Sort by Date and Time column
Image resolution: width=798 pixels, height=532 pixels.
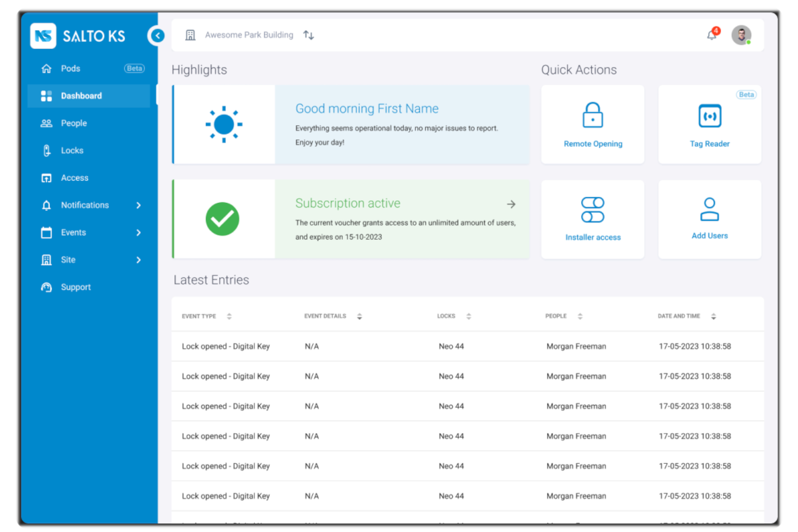pyautogui.click(x=713, y=316)
